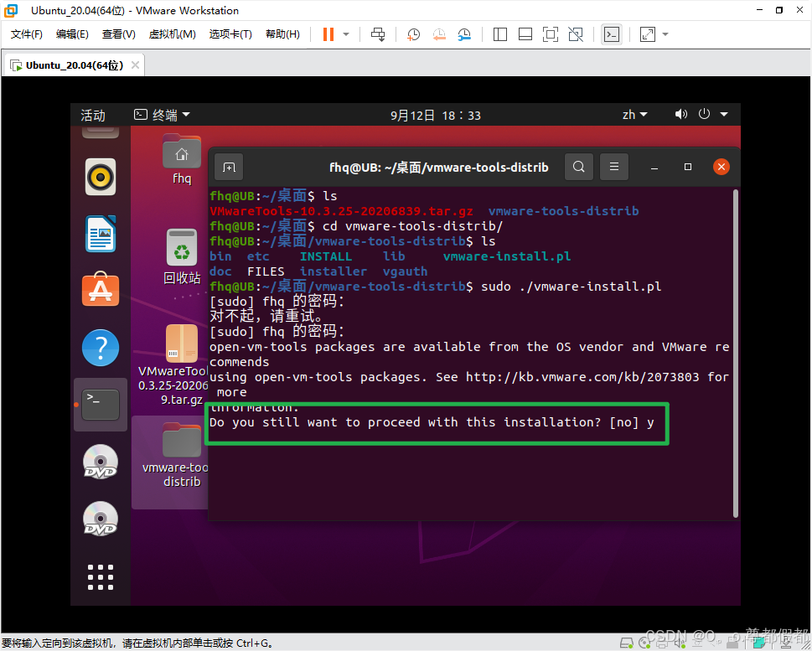Screen dimensions: 812x651
Task: Open the 文件(F) menu
Action: click(27, 34)
